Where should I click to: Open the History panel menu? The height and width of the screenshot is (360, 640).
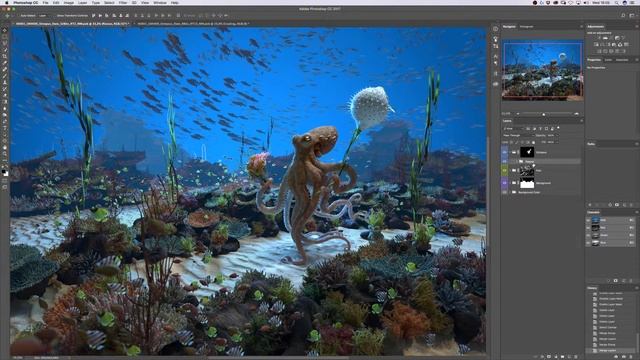pos(636,288)
